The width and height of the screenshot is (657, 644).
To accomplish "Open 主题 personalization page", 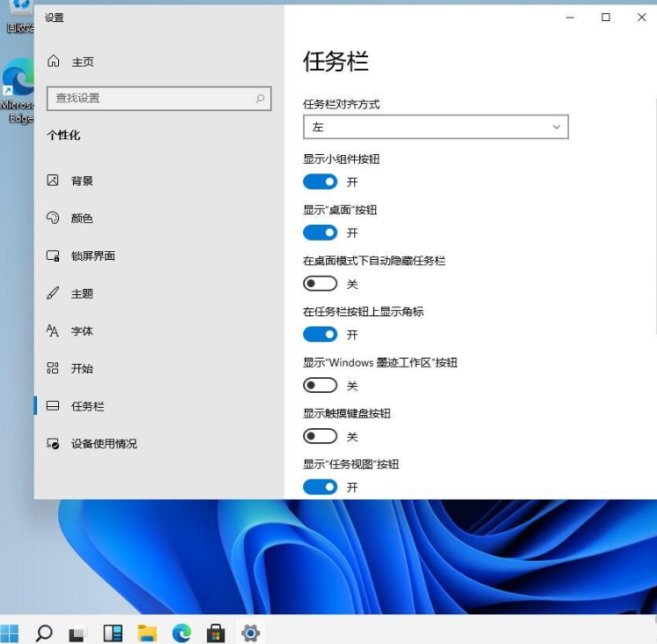I will tap(82, 293).
